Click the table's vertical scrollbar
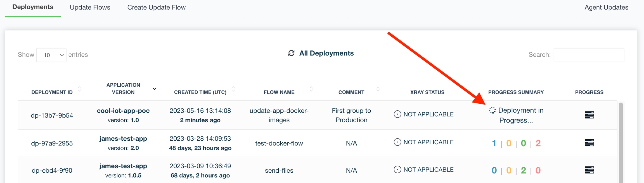The width and height of the screenshot is (644, 183). click(621, 140)
